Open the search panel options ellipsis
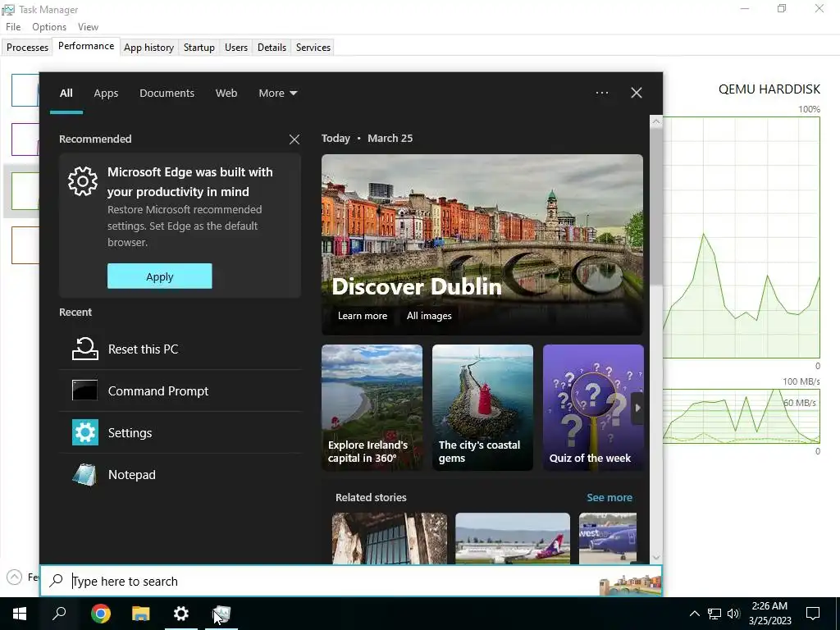This screenshot has width=840, height=630. coord(601,93)
